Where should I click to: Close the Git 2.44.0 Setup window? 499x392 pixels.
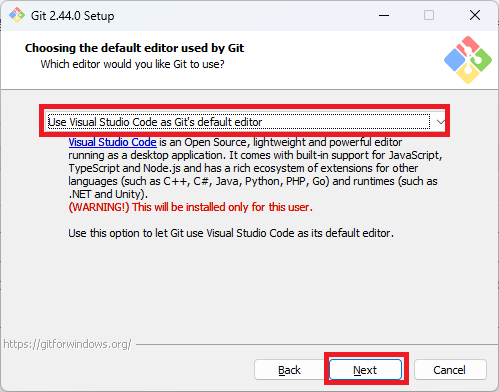pyautogui.click(x=475, y=15)
